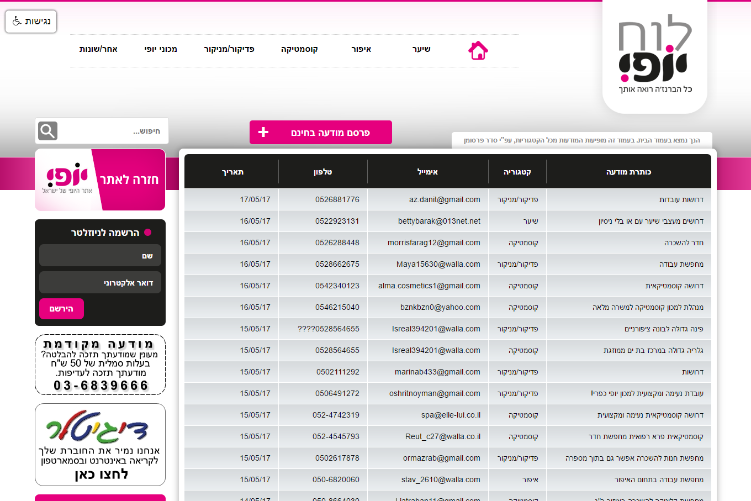Open ad titled פינה גדולה לבונה ציפורניים
The height and width of the screenshot is (501, 751).
(664, 329)
